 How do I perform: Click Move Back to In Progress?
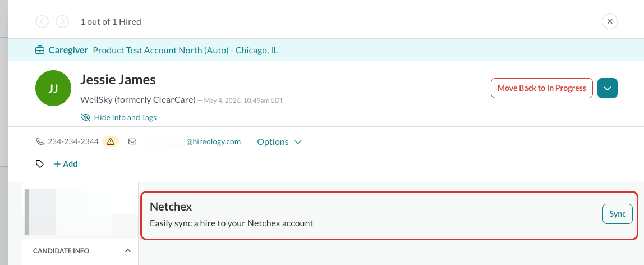[542, 88]
